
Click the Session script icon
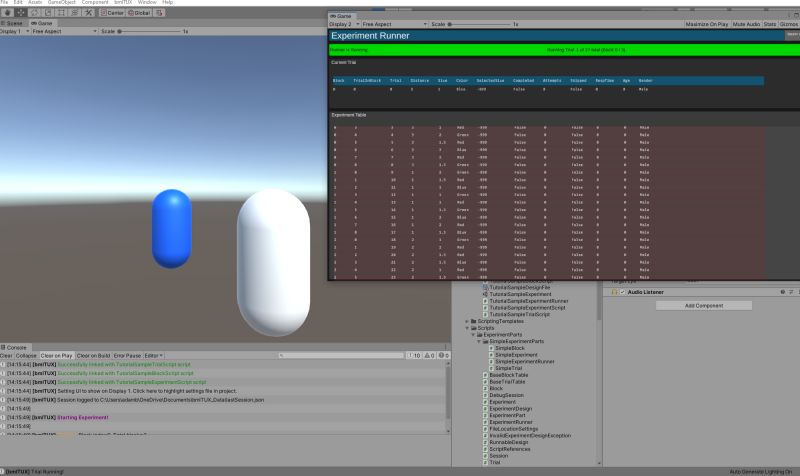[x=485, y=456]
